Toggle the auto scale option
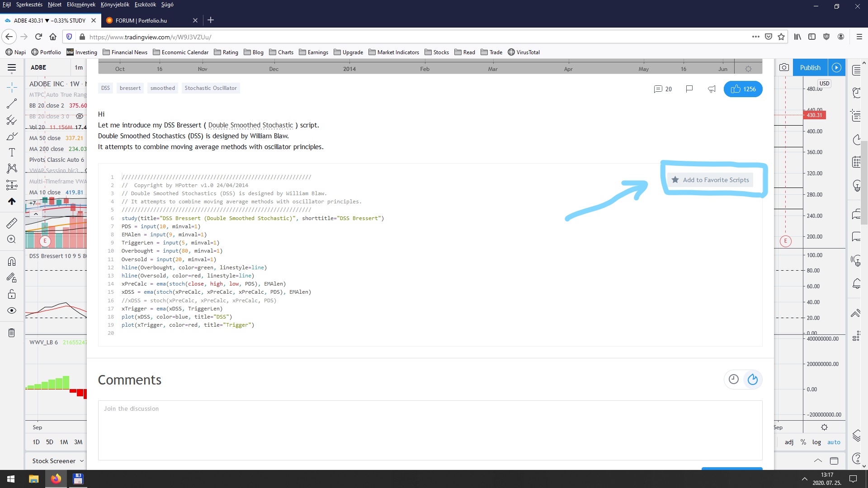Screen dimensions: 868x488 834,442
